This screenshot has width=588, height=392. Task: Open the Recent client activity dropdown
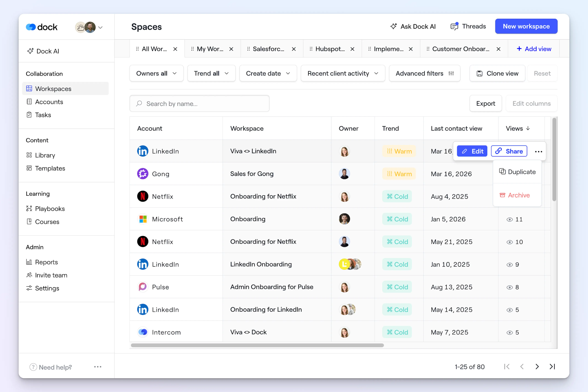343,73
